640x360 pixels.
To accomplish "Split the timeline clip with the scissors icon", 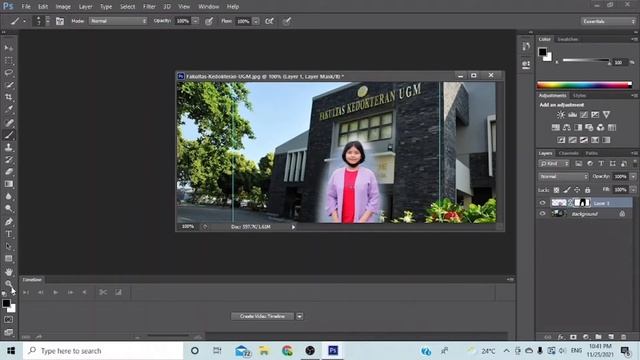I will pyautogui.click(x=103, y=292).
